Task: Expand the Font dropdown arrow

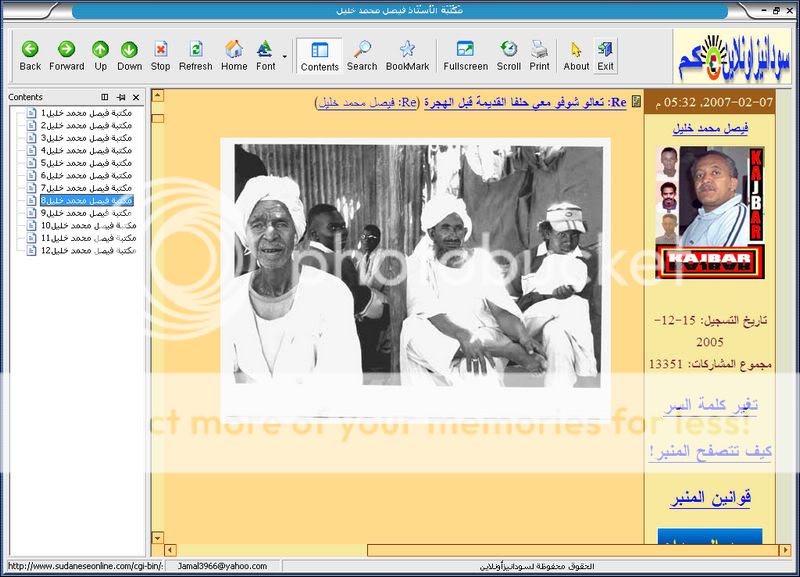Action: 285,56
